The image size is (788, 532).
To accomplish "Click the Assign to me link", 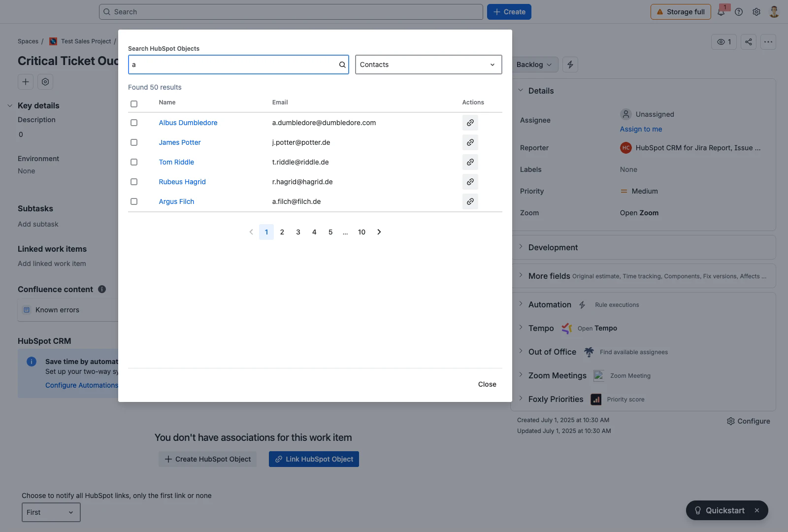I will (x=641, y=129).
